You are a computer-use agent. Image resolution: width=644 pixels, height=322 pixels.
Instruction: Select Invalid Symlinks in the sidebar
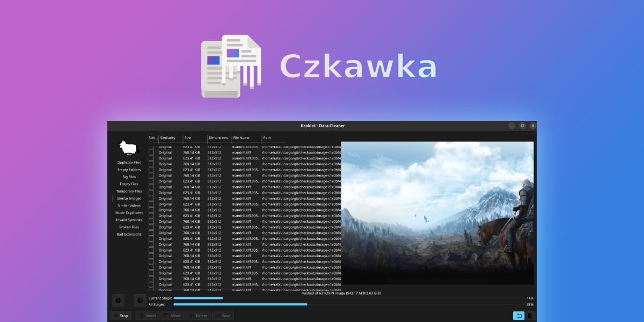pos(129,219)
